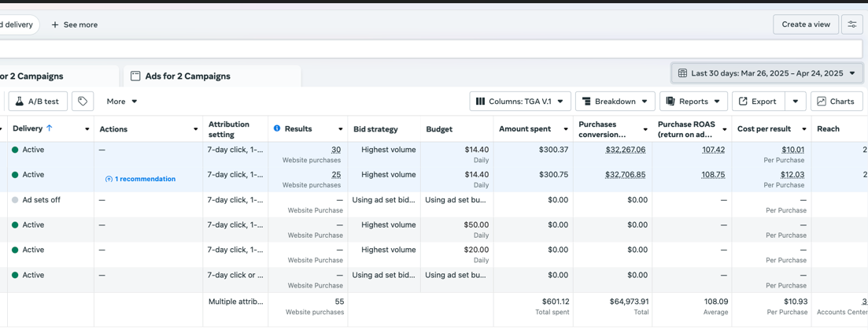This screenshot has width=868, height=330.
Task: Click amount spent $300.37
Action: tap(553, 150)
